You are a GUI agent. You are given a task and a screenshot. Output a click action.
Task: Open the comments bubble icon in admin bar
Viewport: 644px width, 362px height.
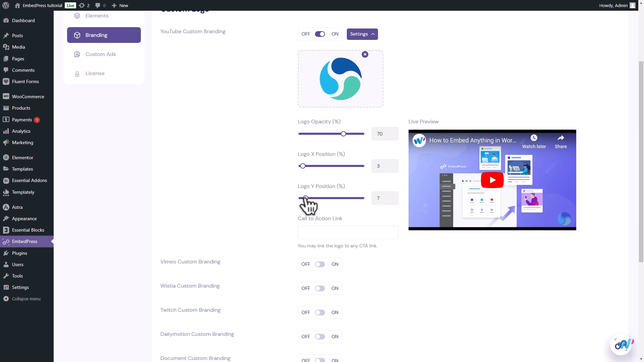(98, 5)
